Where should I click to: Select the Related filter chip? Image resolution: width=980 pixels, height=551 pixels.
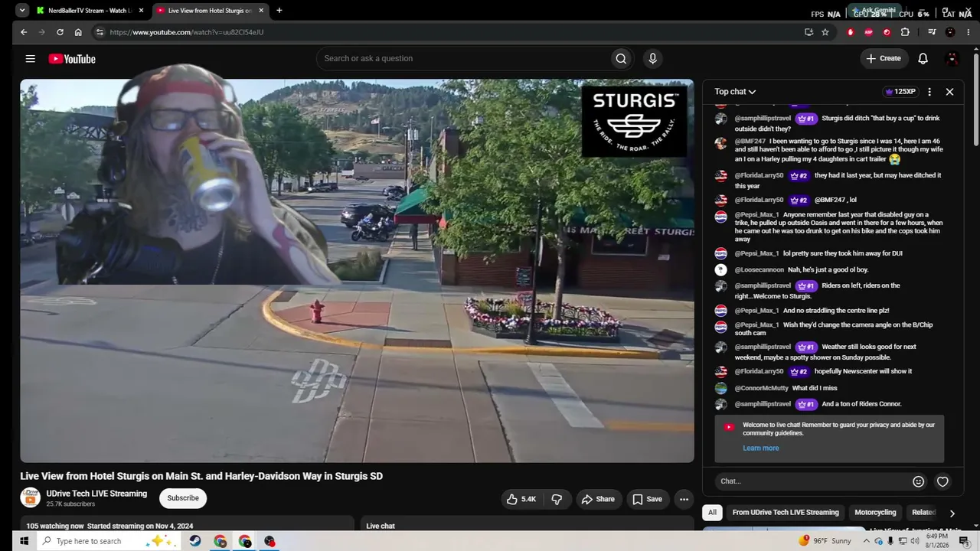[x=923, y=513]
